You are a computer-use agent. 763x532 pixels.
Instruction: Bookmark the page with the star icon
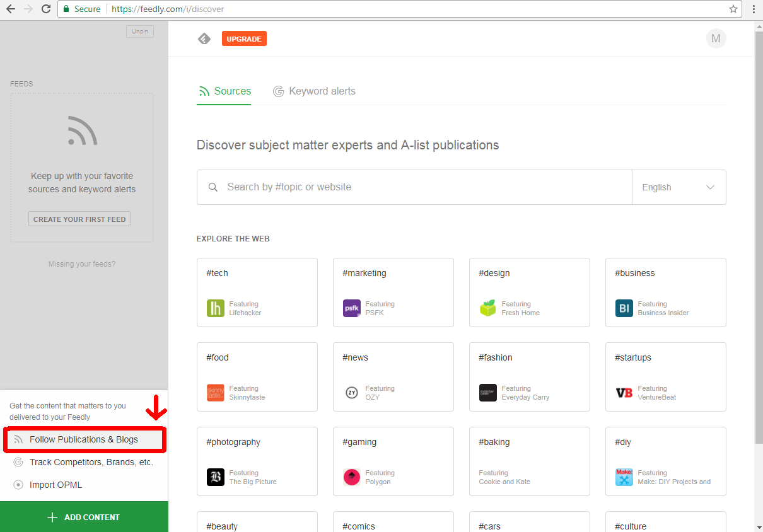[x=733, y=9]
